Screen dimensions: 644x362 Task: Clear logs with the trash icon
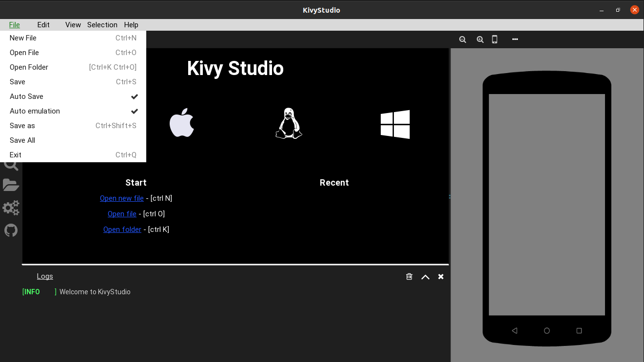[409, 276]
